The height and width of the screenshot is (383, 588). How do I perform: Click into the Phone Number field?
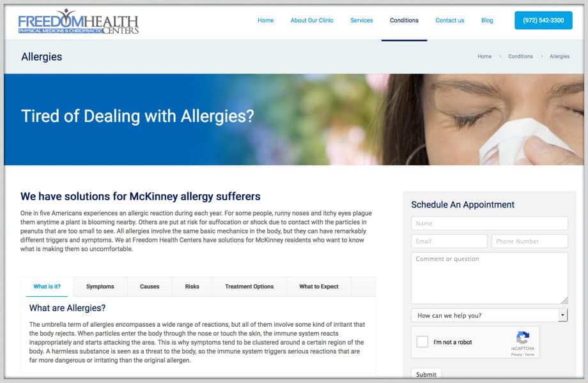tap(529, 241)
